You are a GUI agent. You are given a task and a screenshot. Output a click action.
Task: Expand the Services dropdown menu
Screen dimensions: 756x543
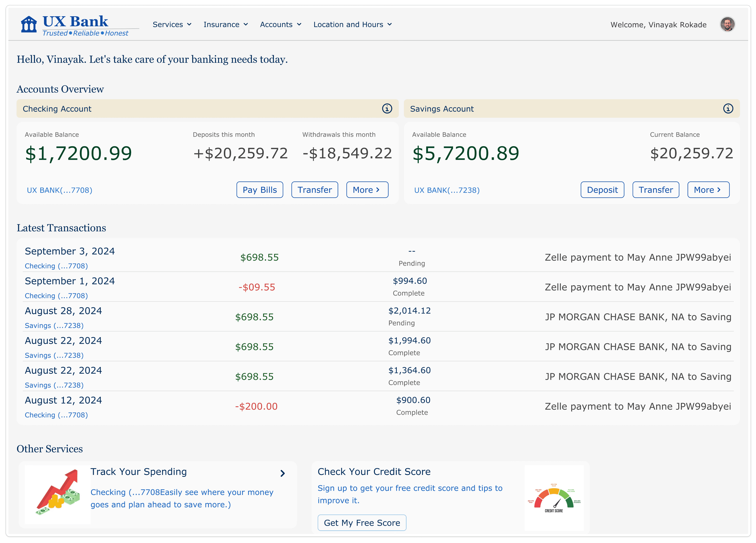[172, 24]
